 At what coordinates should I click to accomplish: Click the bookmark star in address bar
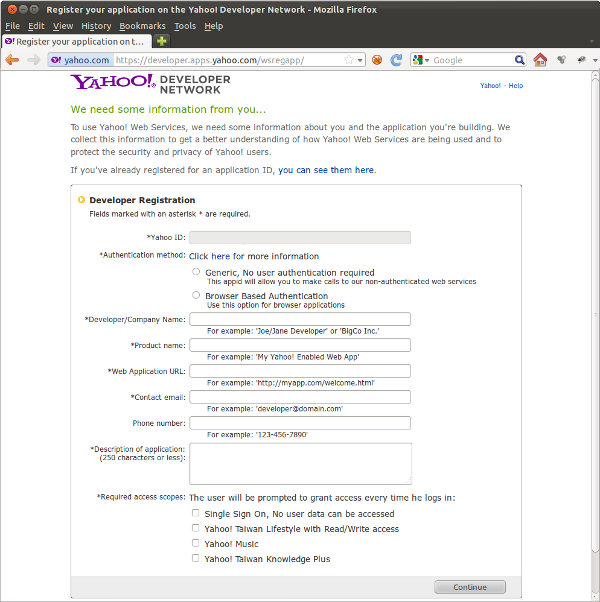point(349,60)
